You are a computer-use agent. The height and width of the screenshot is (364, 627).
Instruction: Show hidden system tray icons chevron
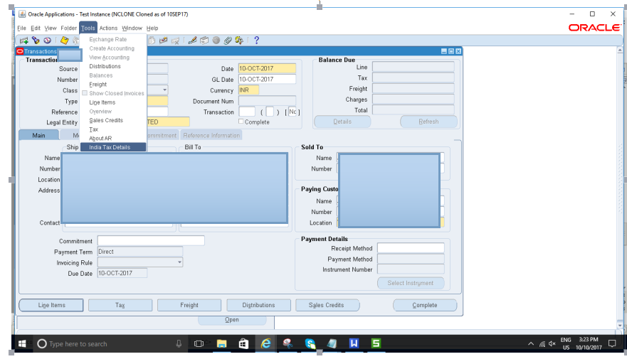(x=531, y=343)
